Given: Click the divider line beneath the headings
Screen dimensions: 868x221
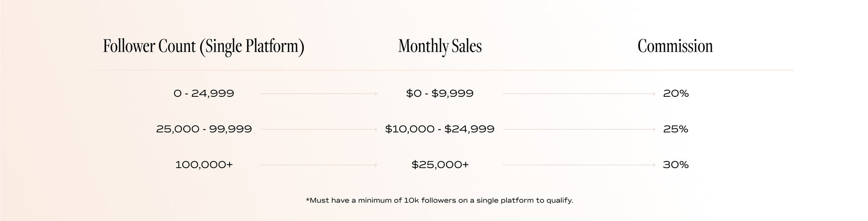Looking at the screenshot, I should [440, 70].
